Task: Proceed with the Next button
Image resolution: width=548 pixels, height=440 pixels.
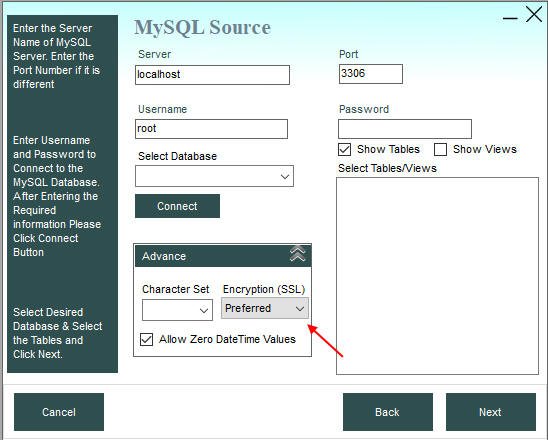Action: (491, 412)
